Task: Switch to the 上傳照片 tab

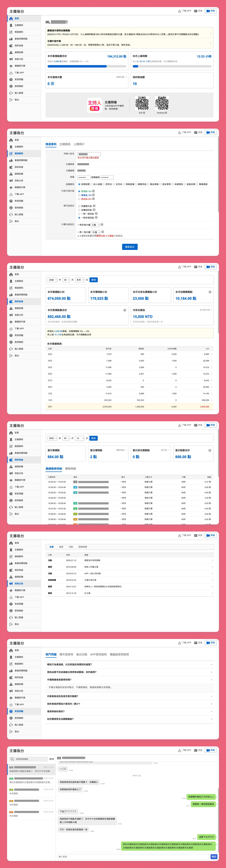Action: pyautogui.click(x=79, y=144)
